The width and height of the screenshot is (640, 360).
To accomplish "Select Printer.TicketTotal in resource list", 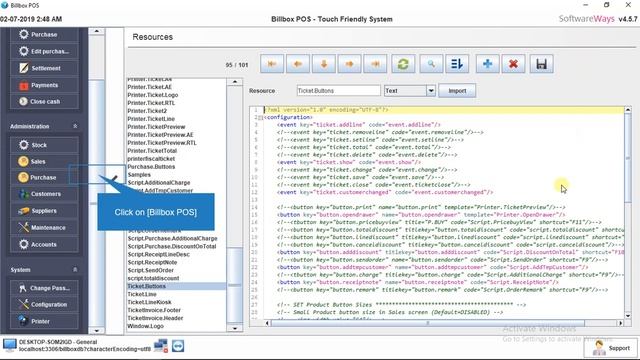I will 152,151.
